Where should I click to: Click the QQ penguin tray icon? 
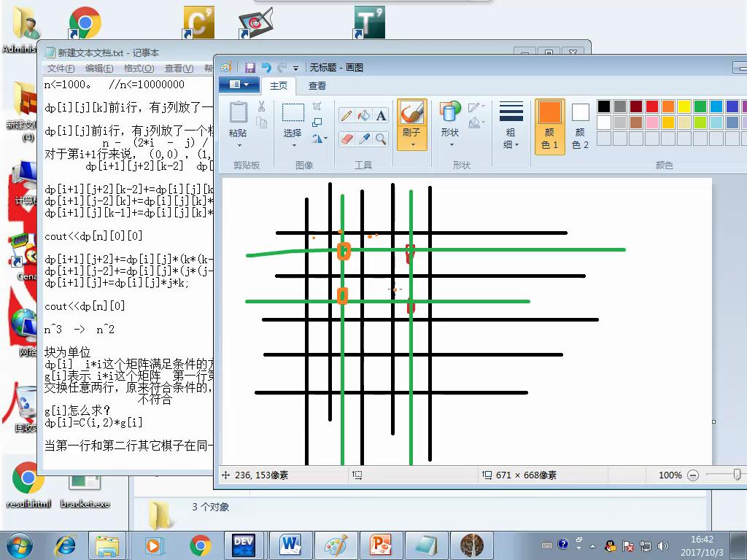(611, 546)
